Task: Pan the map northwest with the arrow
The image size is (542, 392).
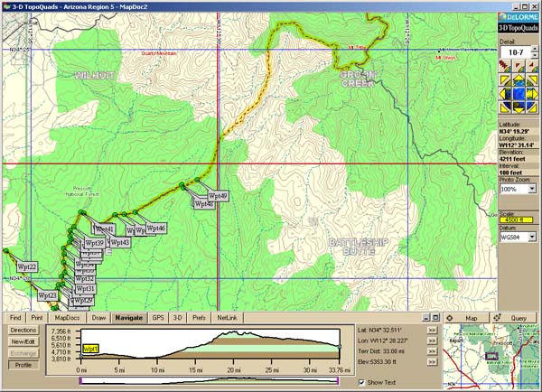Action: click(505, 80)
